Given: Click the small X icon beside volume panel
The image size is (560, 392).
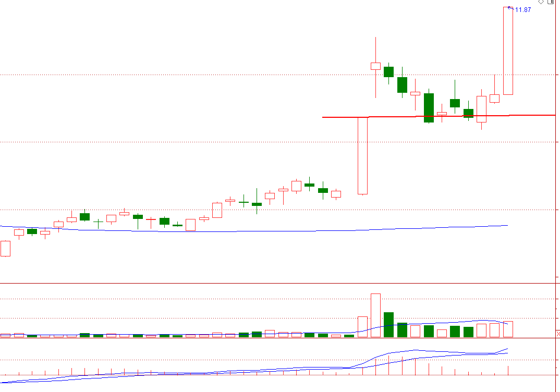Looking at the screenshot, I should point(558,334).
